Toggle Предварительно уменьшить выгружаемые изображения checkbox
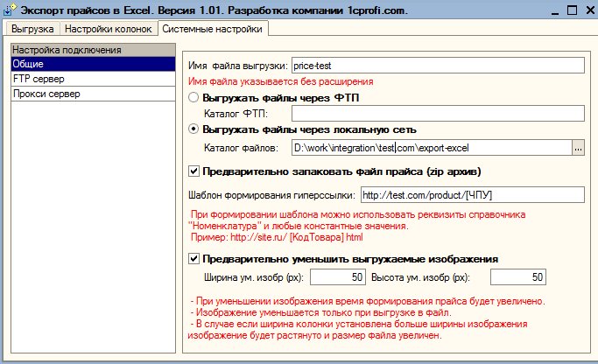This screenshot has height=364, width=598. (193, 259)
